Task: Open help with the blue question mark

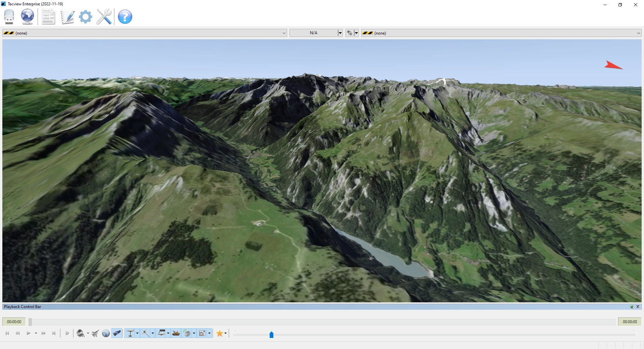Action: click(125, 17)
